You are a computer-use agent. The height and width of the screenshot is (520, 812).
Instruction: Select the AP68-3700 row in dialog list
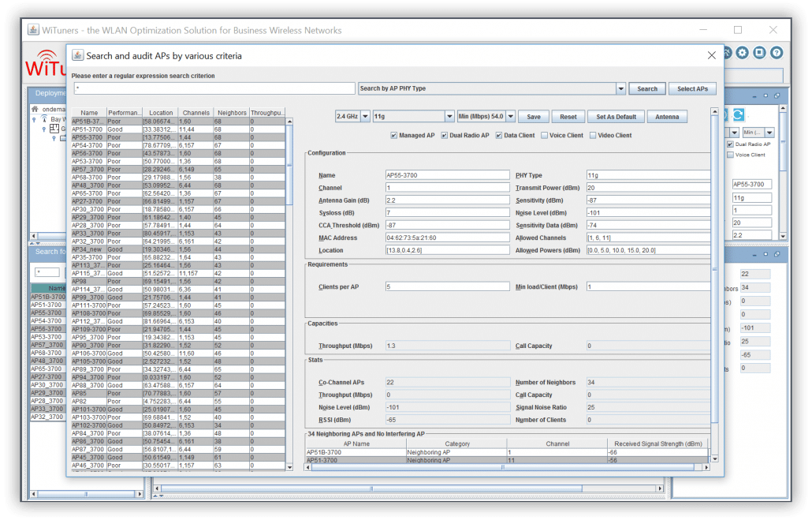(178, 178)
